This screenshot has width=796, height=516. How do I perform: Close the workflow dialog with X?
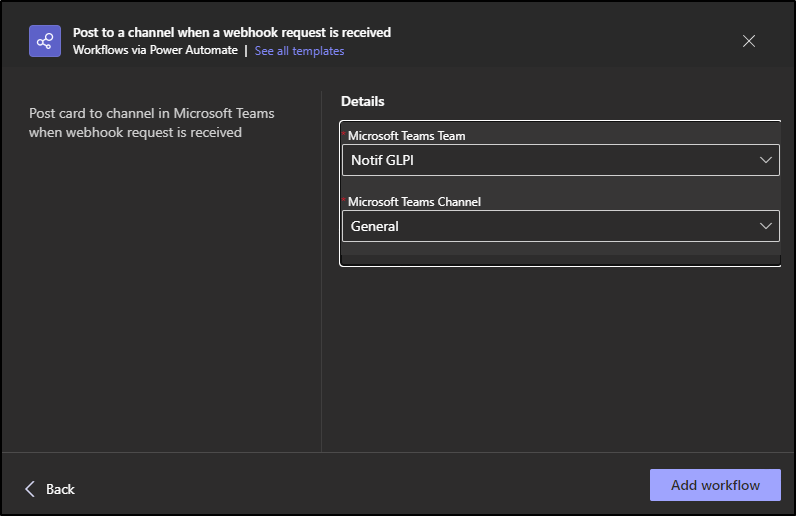tap(749, 41)
